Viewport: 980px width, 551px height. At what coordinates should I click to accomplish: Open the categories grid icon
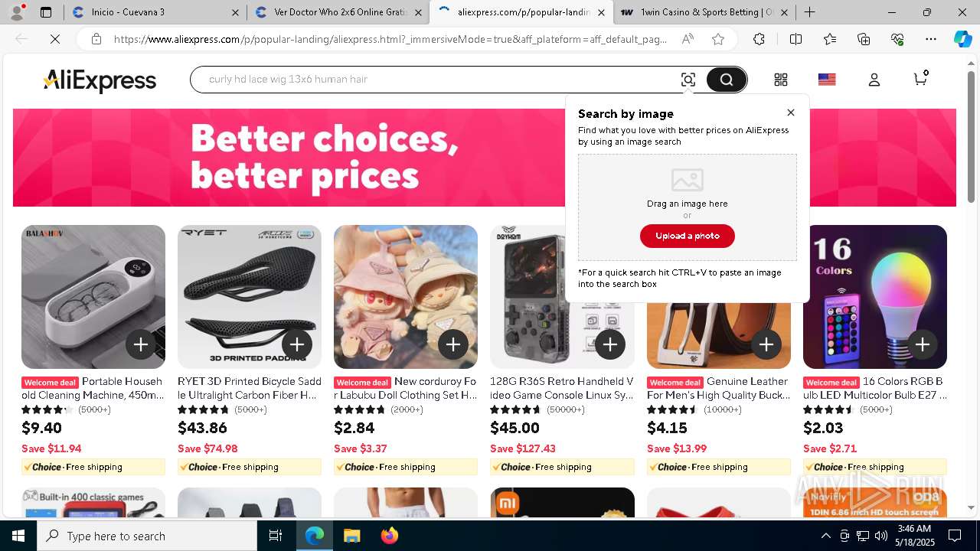point(781,80)
